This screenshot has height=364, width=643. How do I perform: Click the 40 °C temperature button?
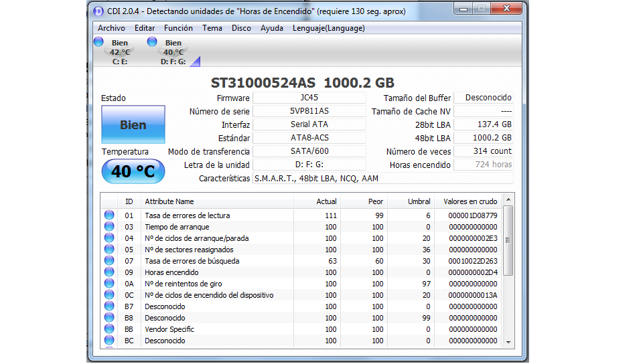[x=133, y=171]
